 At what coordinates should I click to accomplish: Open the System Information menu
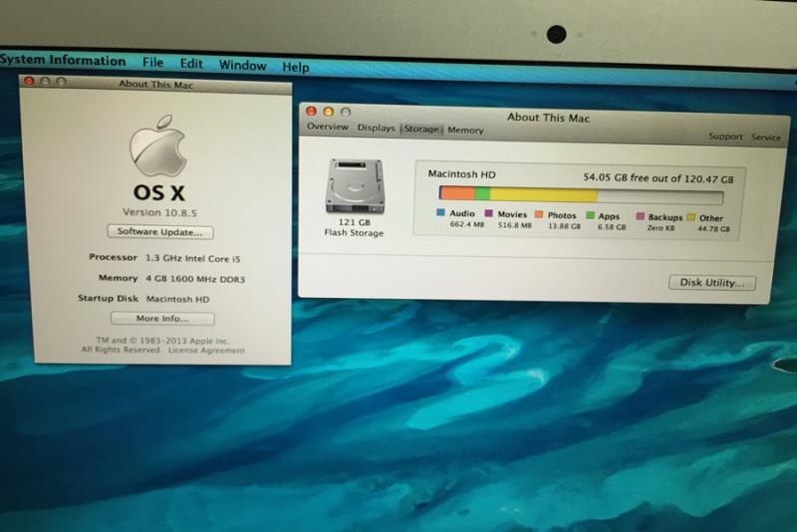tap(63, 61)
